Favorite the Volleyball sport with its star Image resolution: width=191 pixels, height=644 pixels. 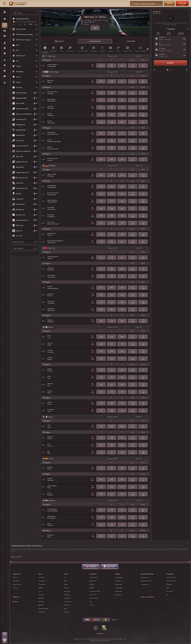click(34, 124)
